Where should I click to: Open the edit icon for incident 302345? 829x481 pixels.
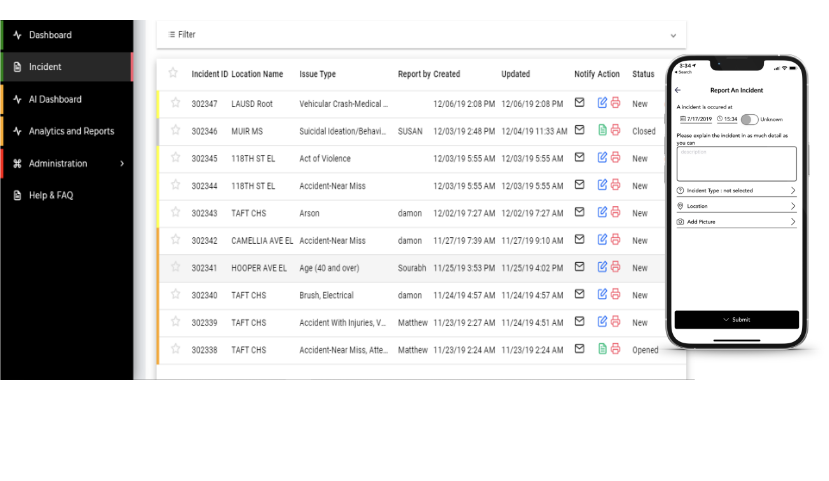602,158
